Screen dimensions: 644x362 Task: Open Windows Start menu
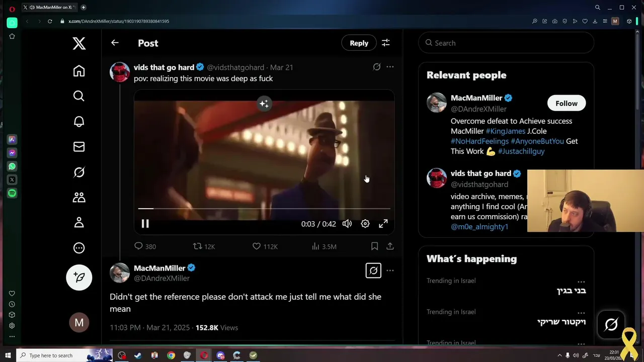click(x=8, y=355)
